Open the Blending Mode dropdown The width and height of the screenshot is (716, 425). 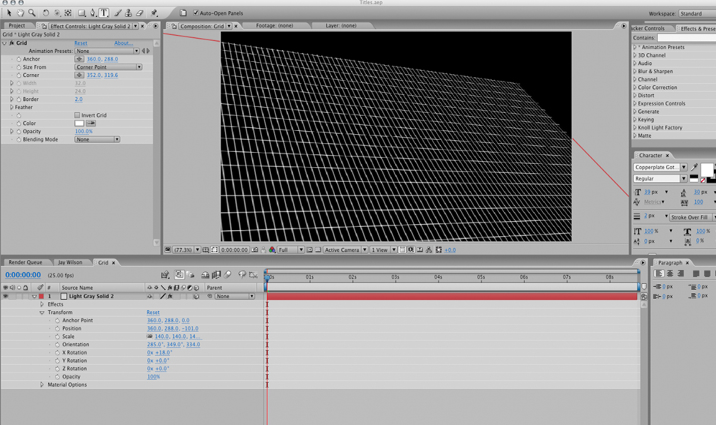(x=97, y=140)
